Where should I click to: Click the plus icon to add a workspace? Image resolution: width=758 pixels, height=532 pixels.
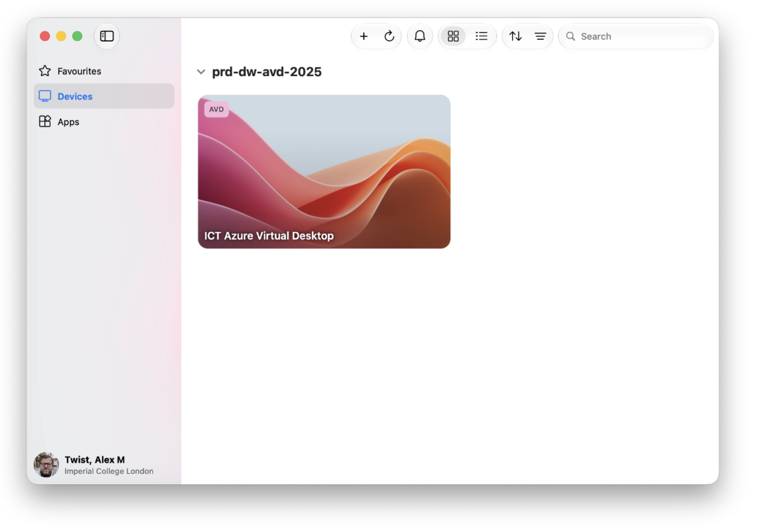point(364,36)
